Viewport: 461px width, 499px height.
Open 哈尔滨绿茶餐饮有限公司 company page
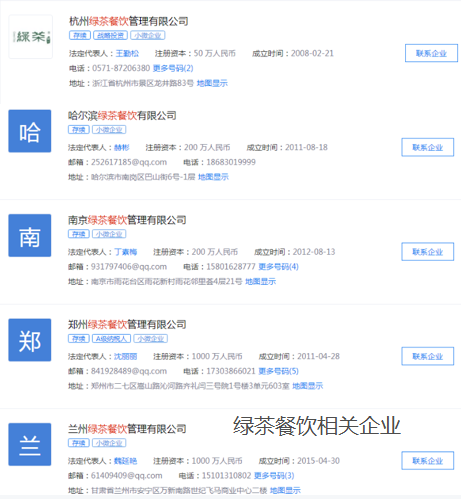click(x=122, y=116)
